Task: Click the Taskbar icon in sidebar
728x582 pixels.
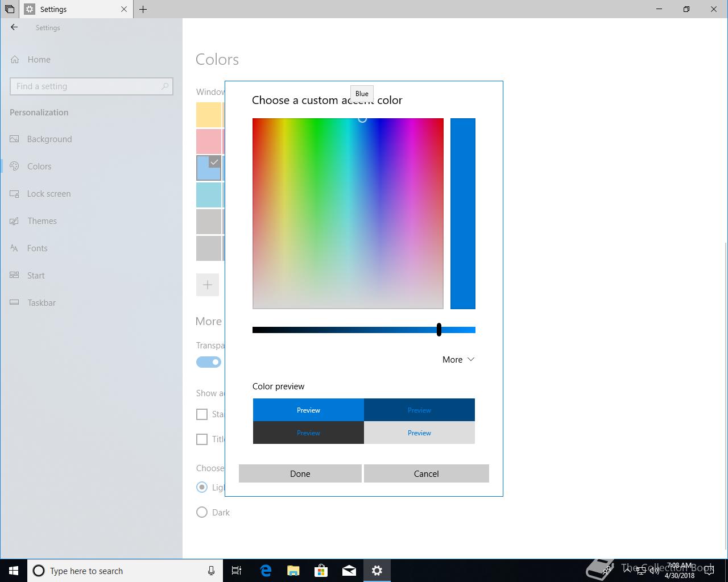Action: pyautogui.click(x=15, y=303)
